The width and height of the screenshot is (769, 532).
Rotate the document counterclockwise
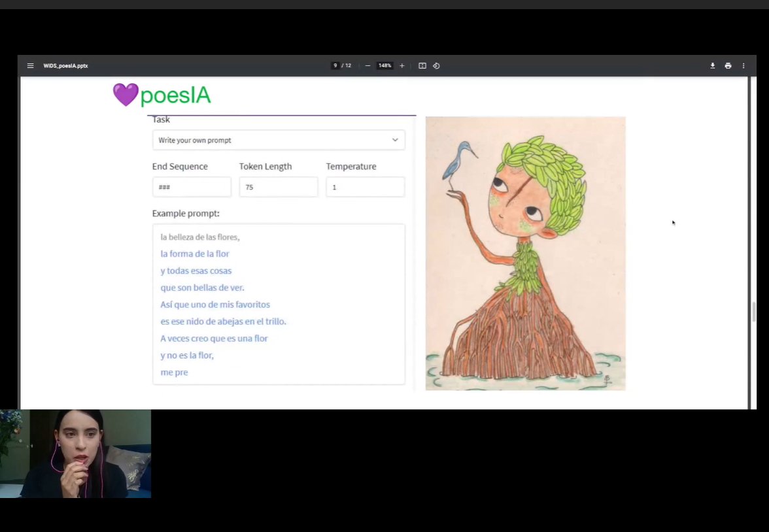[437, 66]
